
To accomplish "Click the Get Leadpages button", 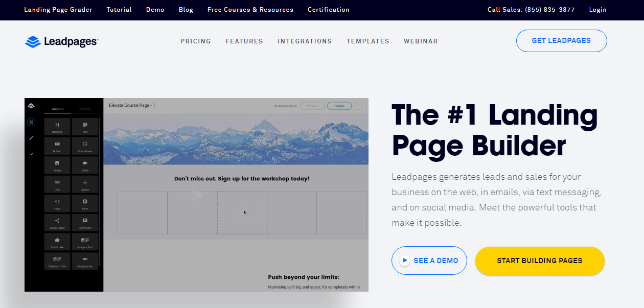I will point(561,41).
